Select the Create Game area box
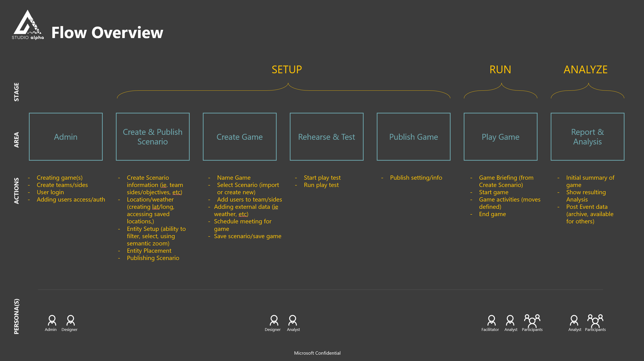The image size is (644, 361). pyautogui.click(x=240, y=137)
